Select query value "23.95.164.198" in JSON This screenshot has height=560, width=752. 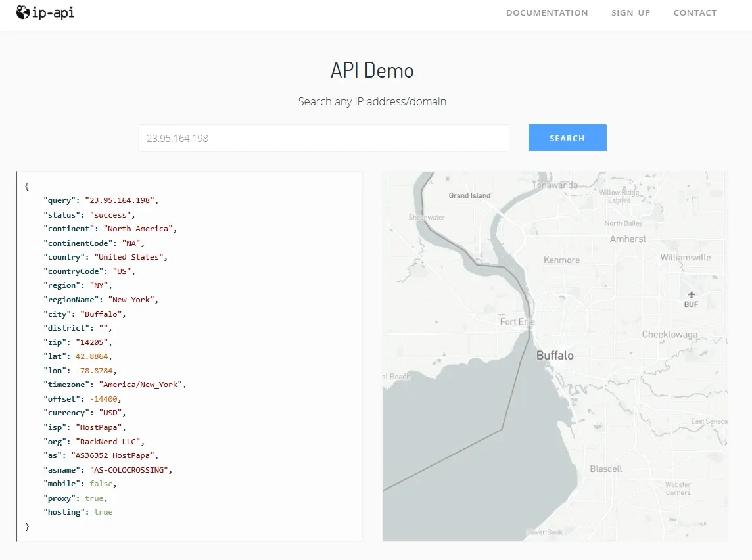tap(120, 200)
